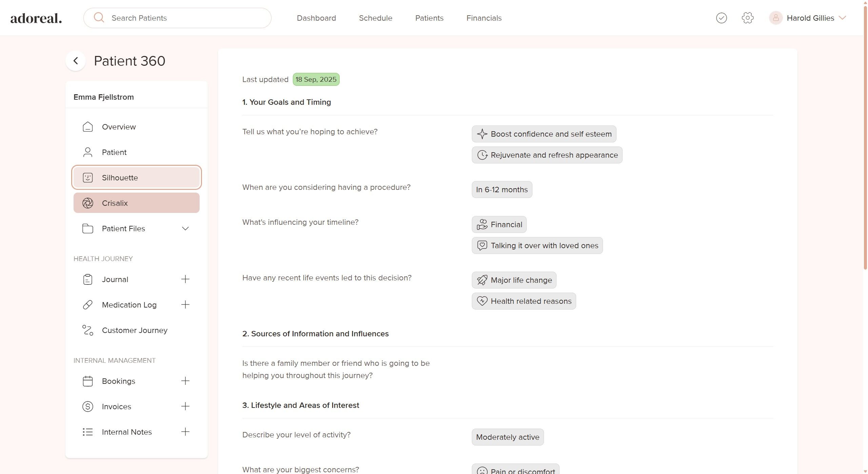The image size is (868, 474).
Task: Click the Customer Journey route icon
Action: pos(88,330)
